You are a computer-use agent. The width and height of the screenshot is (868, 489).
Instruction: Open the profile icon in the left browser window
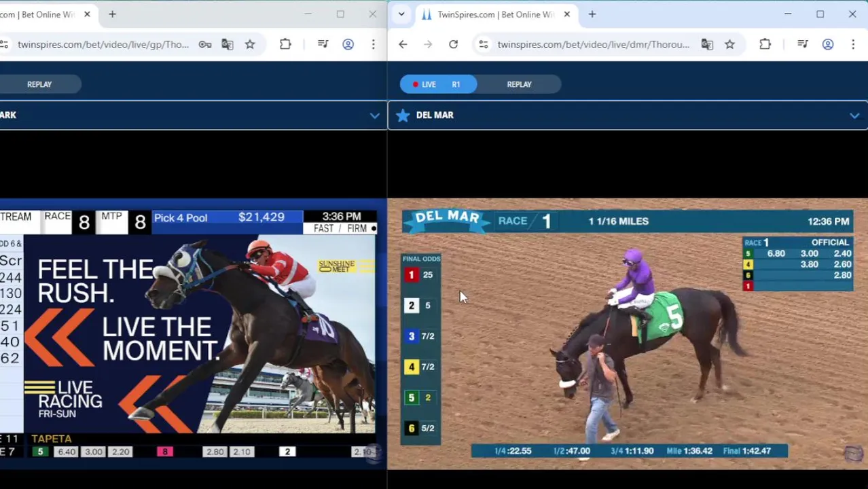point(348,44)
